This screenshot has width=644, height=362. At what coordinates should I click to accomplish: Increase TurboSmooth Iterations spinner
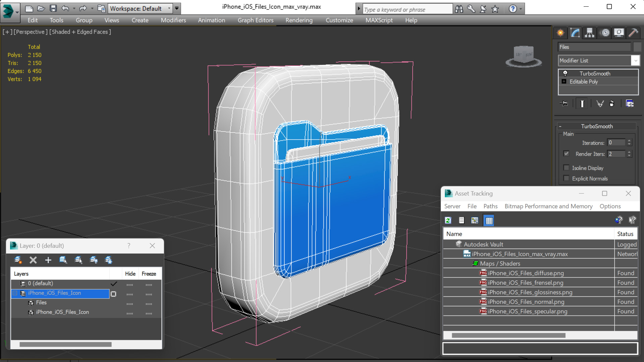tap(629, 141)
